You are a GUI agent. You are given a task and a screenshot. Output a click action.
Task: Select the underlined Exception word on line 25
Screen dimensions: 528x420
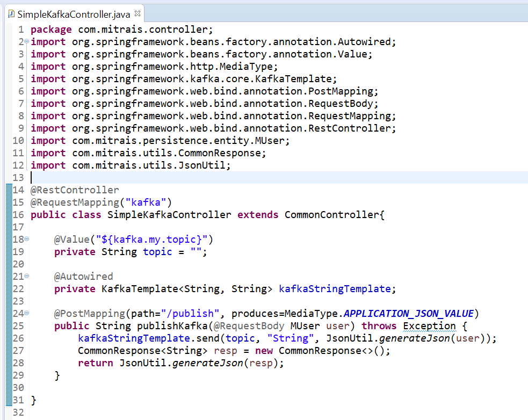[x=429, y=325]
